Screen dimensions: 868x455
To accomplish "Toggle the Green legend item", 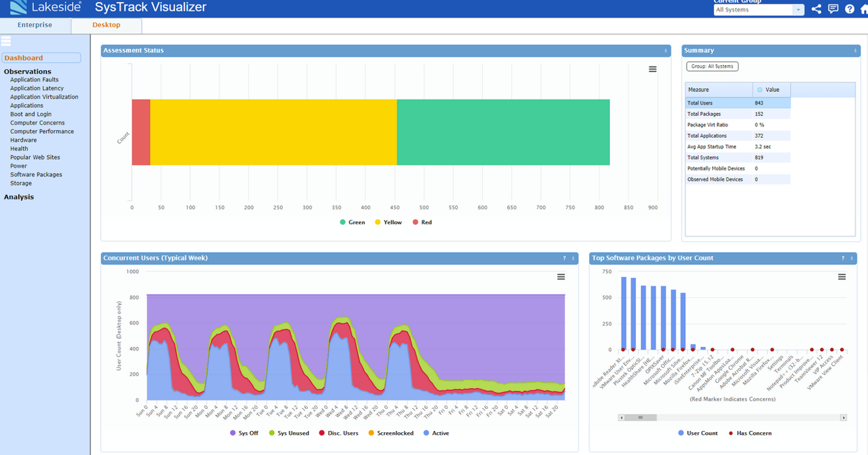I will click(352, 222).
